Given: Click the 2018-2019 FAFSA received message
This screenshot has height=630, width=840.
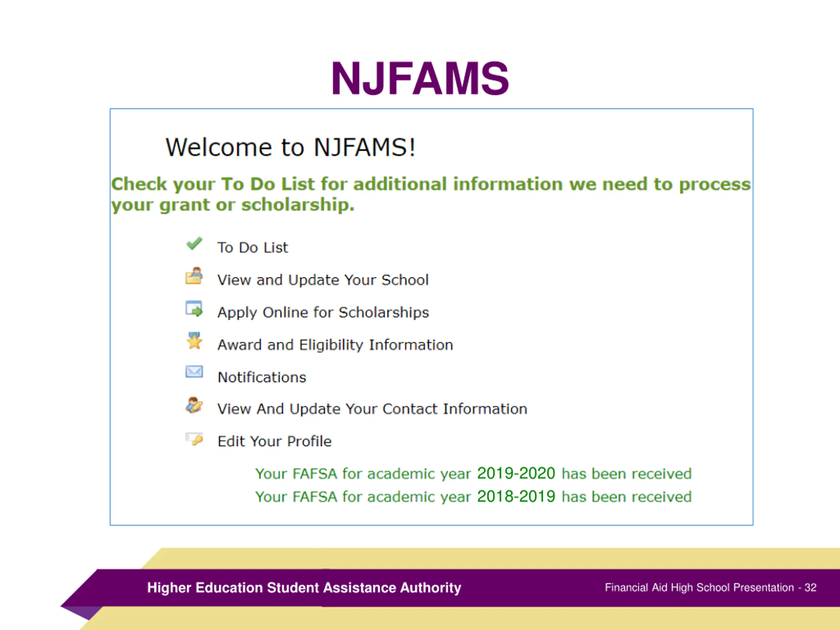Looking at the screenshot, I should pyautogui.click(x=473, y=497).
